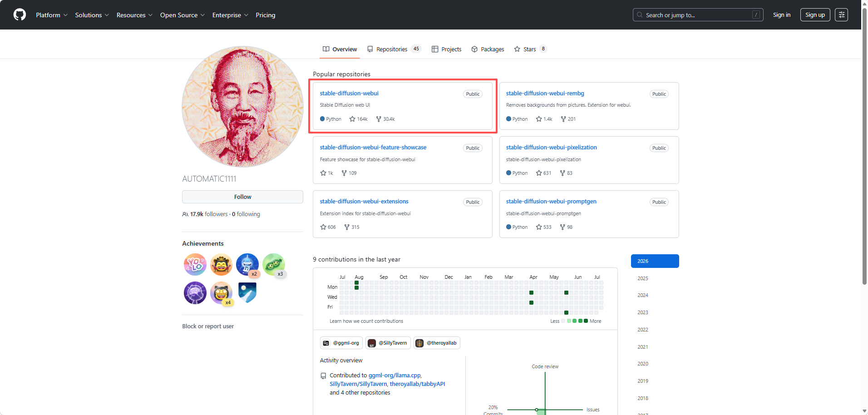Show contributions for year 2025
Viewport: 868px width, 415px height.
(x=655, y=278)
